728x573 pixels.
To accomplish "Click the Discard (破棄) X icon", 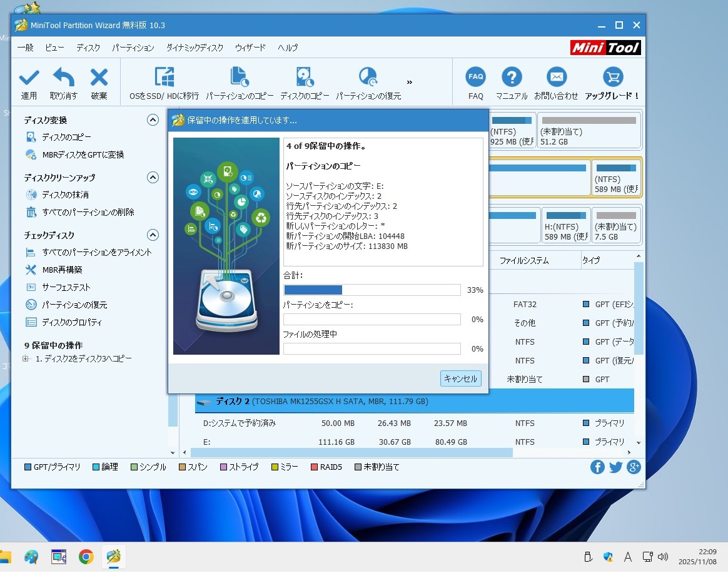I will point(99,78).
